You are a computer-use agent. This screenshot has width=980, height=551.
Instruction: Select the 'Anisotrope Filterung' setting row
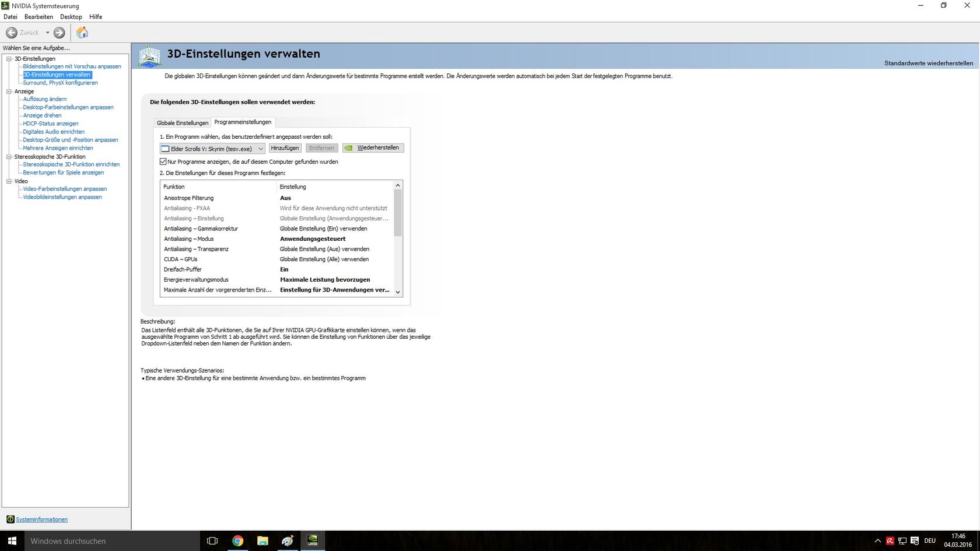coord(277,198)
